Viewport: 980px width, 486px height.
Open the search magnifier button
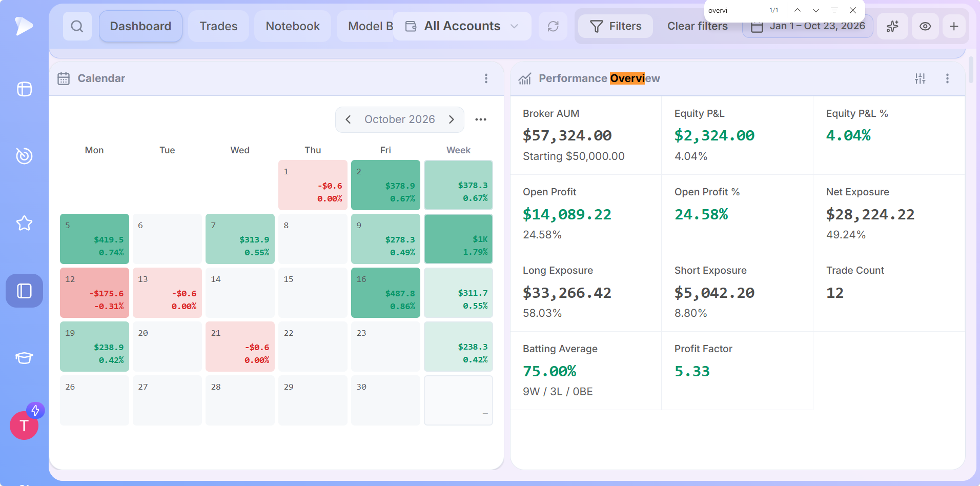pyautogui.click(x=77, y=26)
